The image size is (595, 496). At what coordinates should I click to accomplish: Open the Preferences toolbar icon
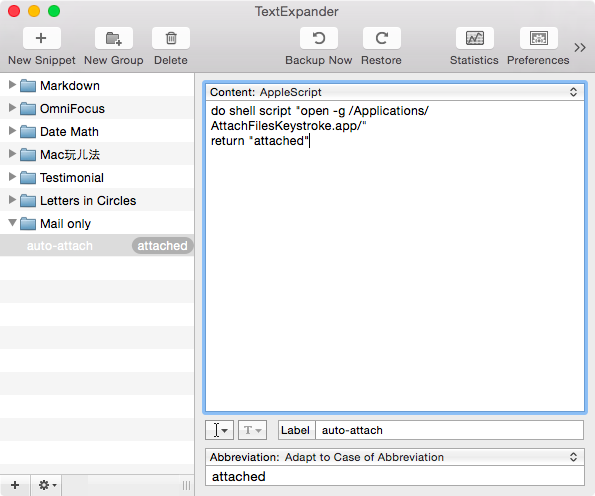[x=538, y=38]
